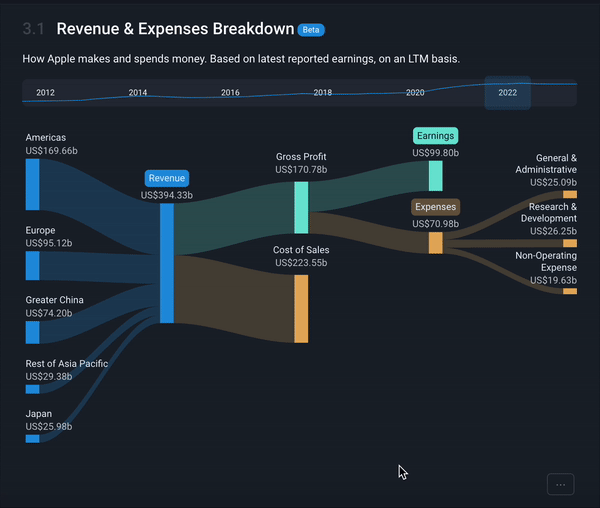Click the US$99.80b earnings value

tap(435, 153)
